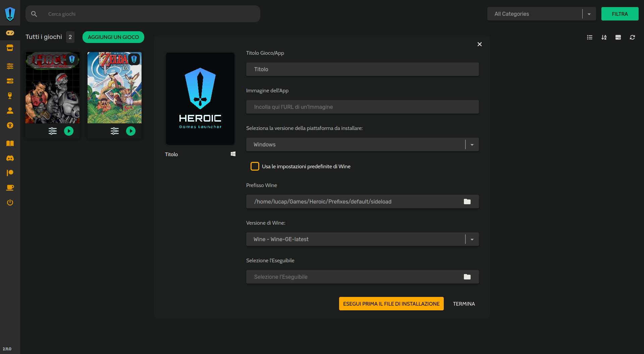Click the FILTRA button
The image size is (644, 354).
pos(620,14)
